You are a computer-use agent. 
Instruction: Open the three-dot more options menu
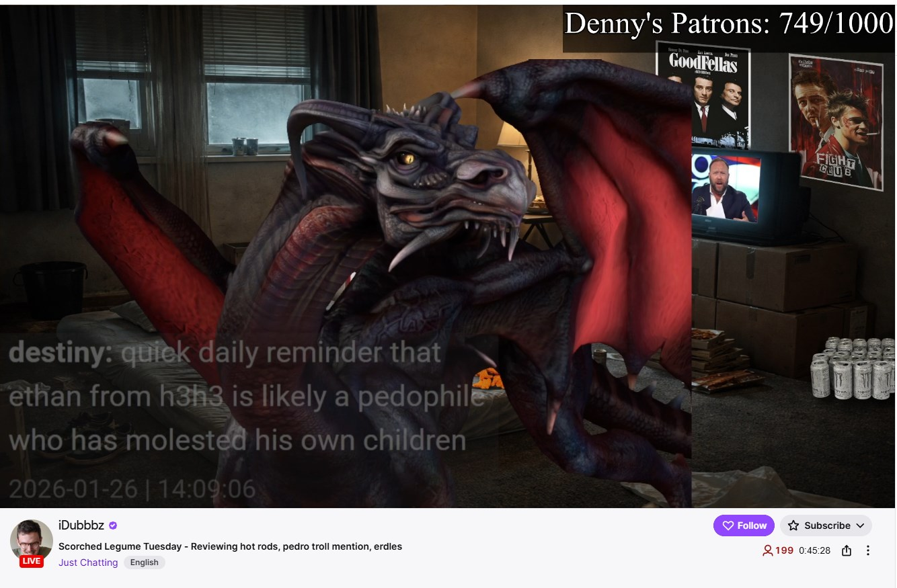(868, 551)
